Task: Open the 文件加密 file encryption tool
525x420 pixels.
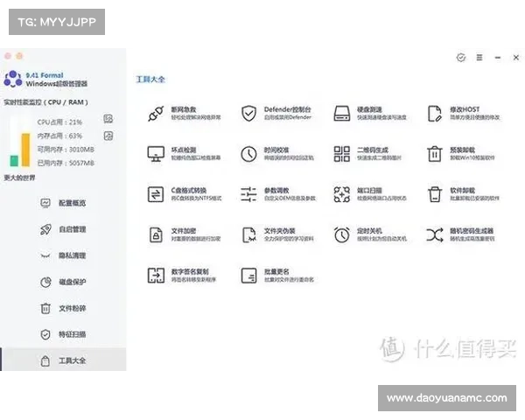Action: [x=184, y=234]
